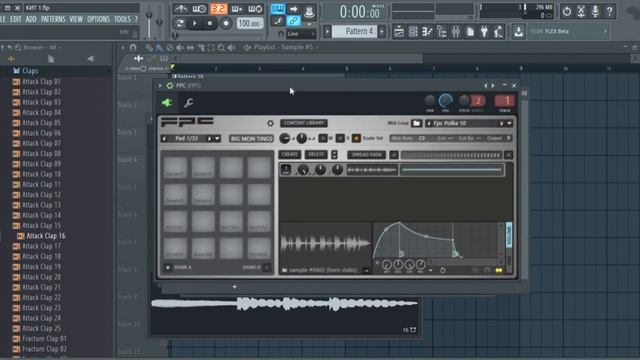
Task: Open the Playlist view icon
Action: (x=399, y=31)
